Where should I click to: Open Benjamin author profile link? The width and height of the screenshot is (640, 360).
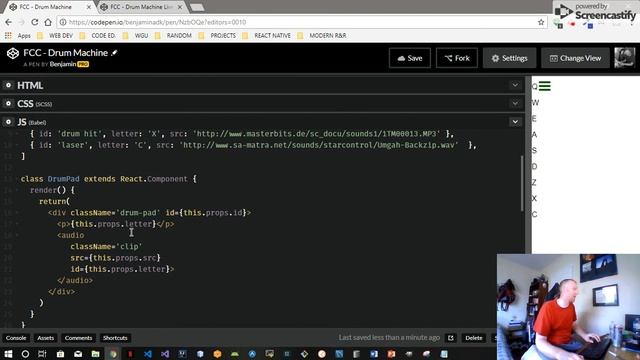(x=63, y=64)
